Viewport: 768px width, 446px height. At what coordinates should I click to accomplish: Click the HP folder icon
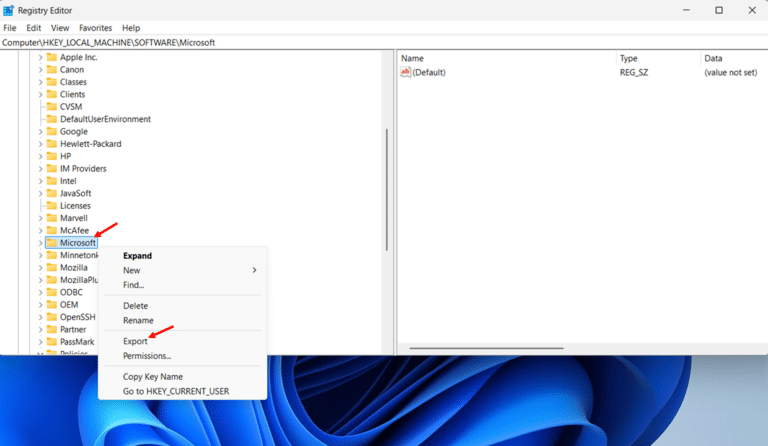tap(51, 156)
